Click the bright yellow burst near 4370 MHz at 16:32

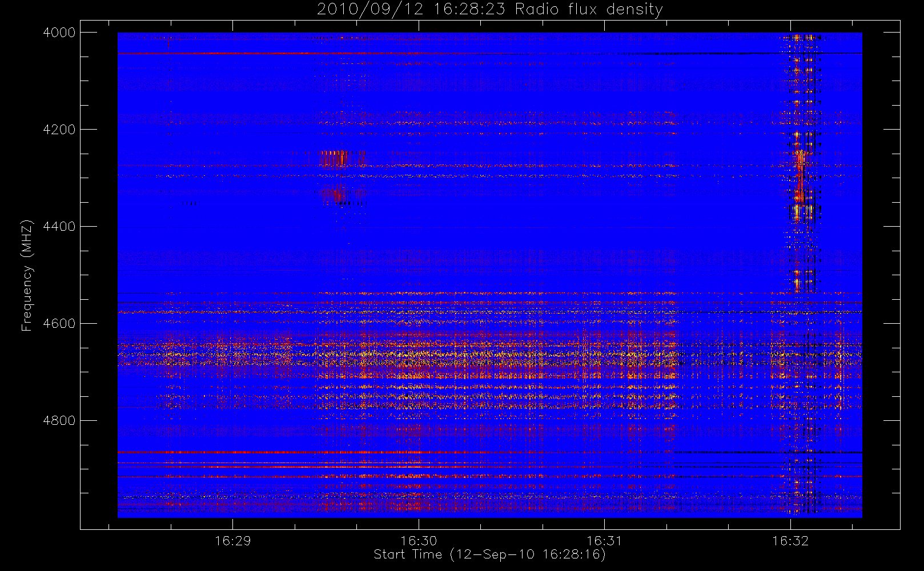click(802, 212)
